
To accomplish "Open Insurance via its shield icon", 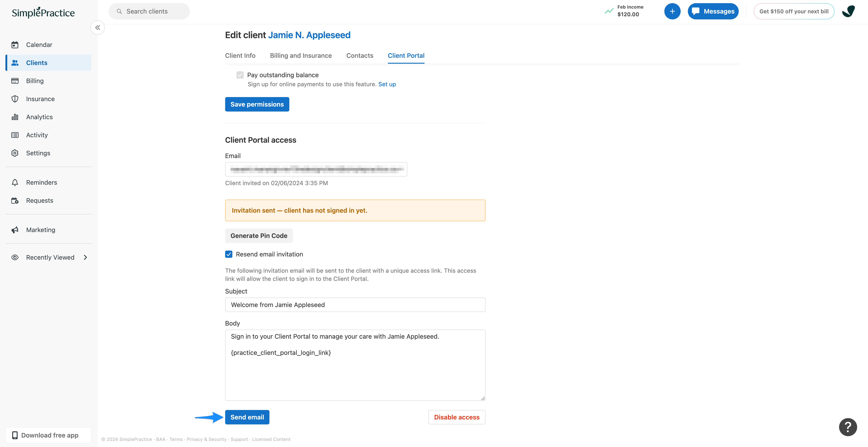I will click(x=15, y=99).
